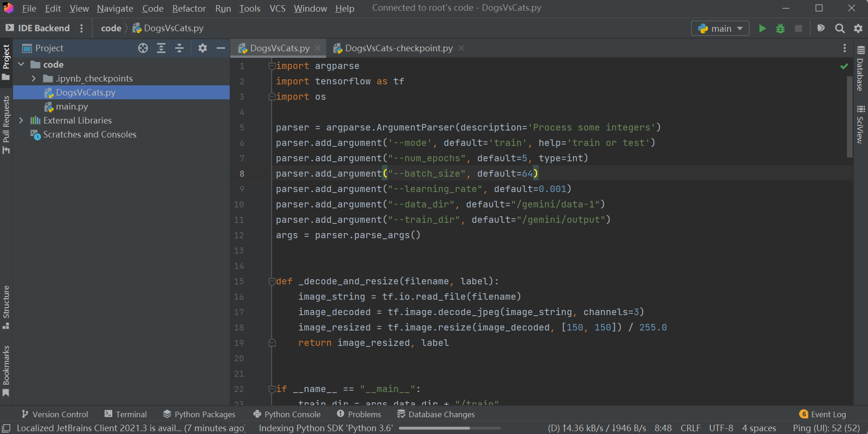Open the Refactor menu
The height and width of the screenshot is (434, 868).
coord(189,8)
